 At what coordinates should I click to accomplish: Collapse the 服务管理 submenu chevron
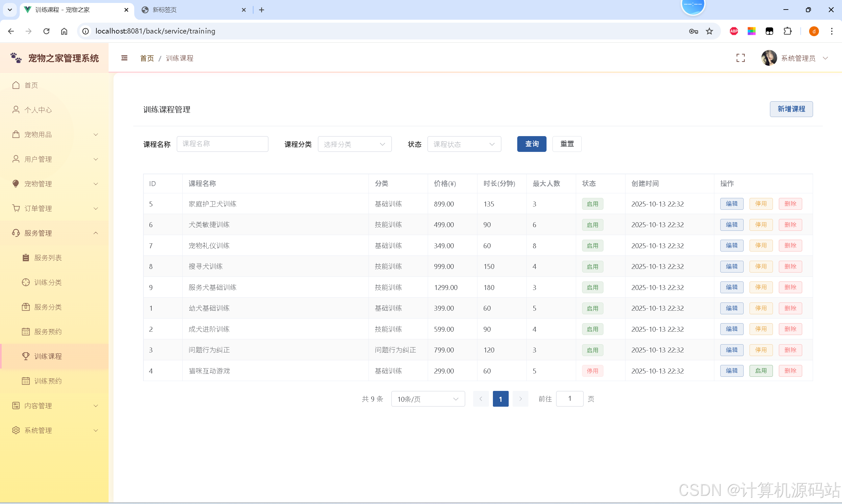pos(96,233)
